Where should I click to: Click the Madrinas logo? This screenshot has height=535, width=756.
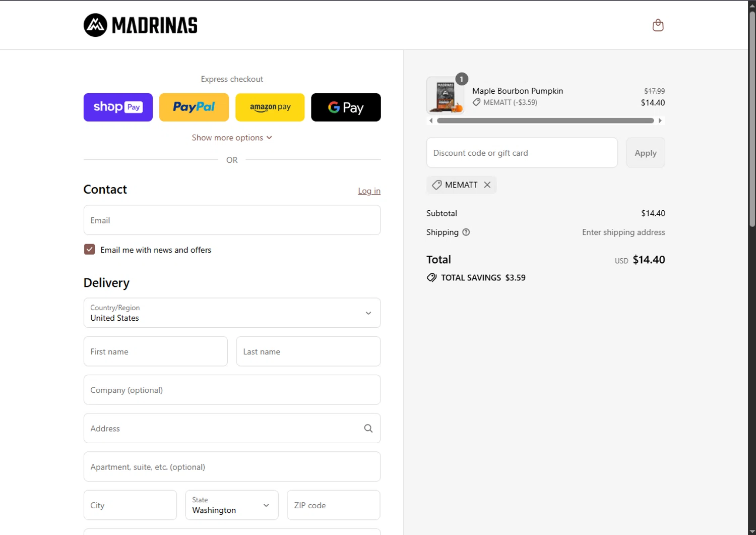(141, 25)
